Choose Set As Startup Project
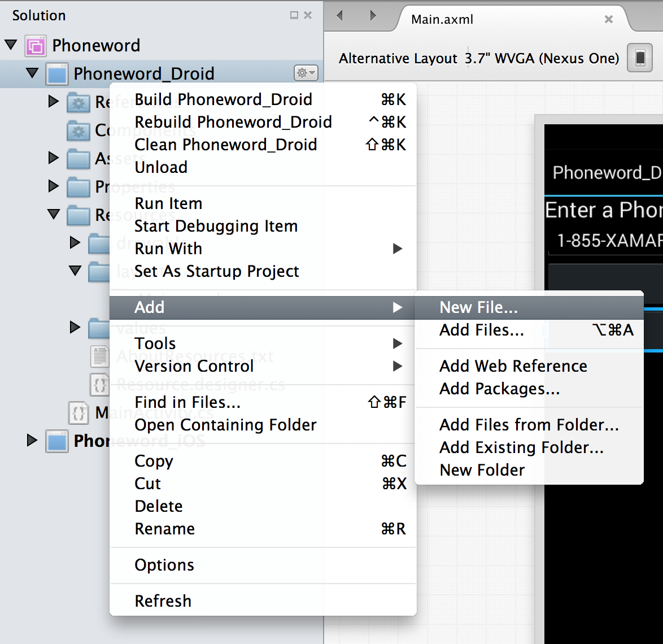663x644 pixels. [x=216, y=271]
